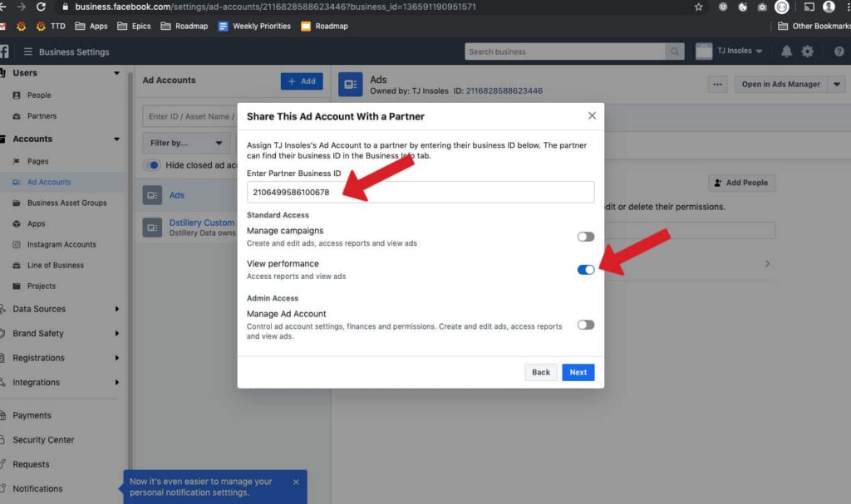Image resolution: width=851 pixels, height=504 pixels.
Task: Click the Back button
Action: pos(541,372)
